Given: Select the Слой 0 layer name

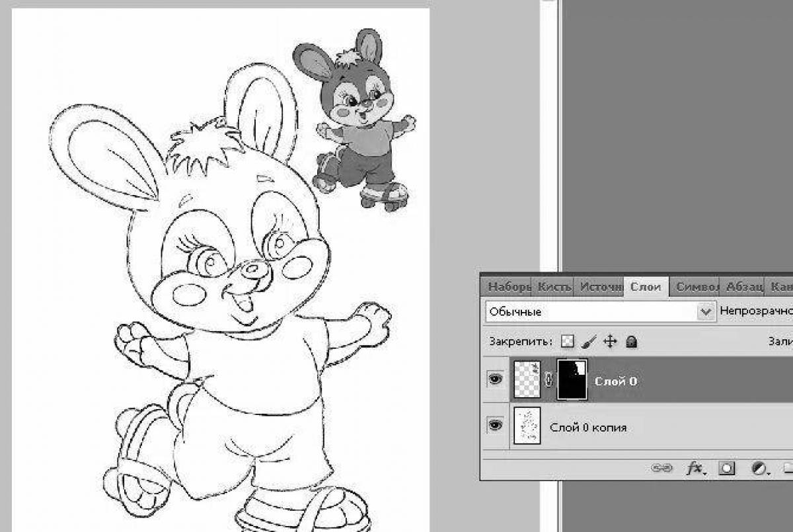Looking at the screenshot, I should click(616, 381).
